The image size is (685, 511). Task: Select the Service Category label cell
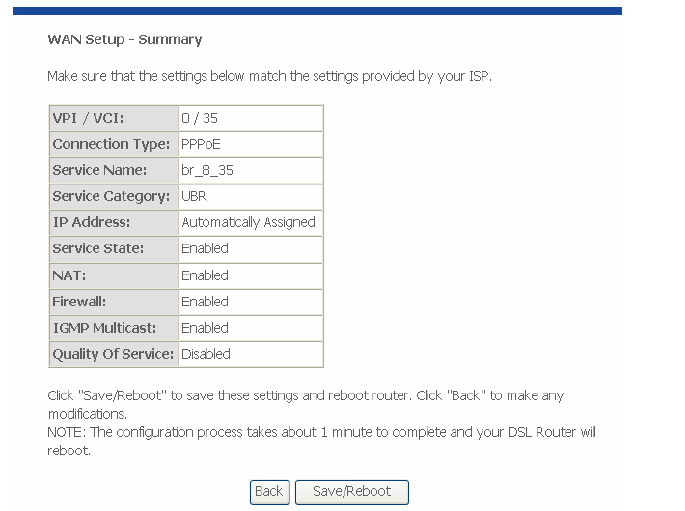point(112,196)
